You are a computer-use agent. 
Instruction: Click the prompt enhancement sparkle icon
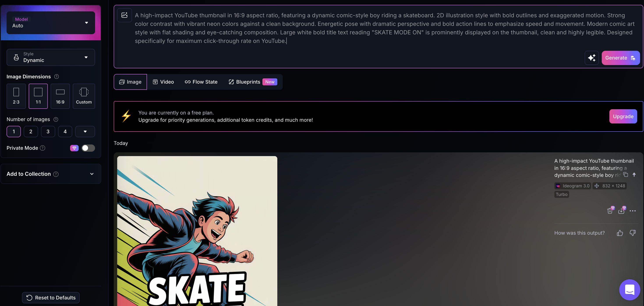[592, 58]
